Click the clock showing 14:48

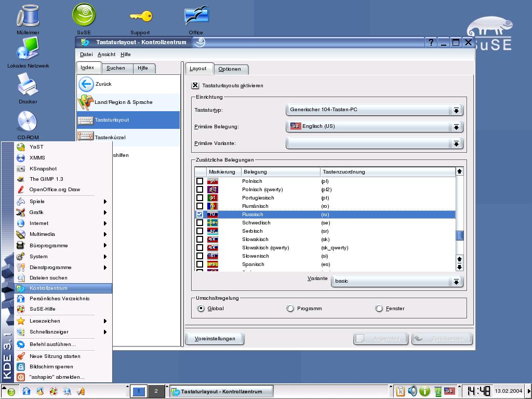tap(478, 391)
